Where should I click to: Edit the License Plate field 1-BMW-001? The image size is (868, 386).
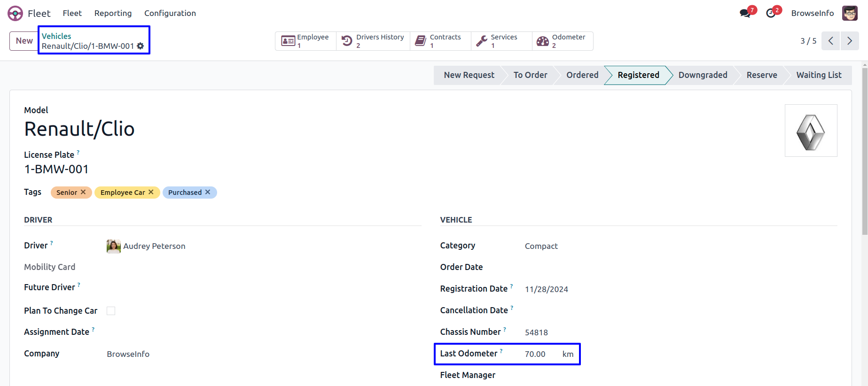click(56, 169)
